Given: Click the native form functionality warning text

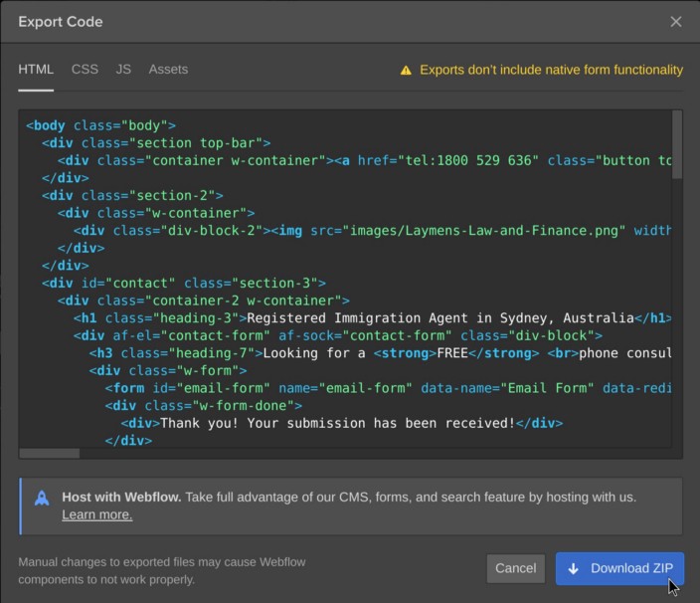Looking at the screenshot, I should (x=551, y=71).
